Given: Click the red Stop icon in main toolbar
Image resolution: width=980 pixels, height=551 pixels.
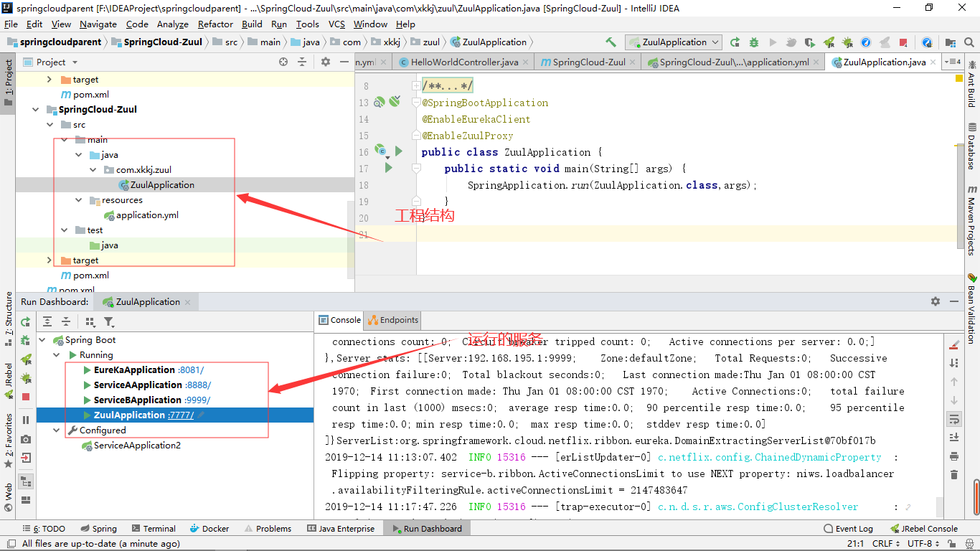Looking at the screenshot, I should [903, 42].
